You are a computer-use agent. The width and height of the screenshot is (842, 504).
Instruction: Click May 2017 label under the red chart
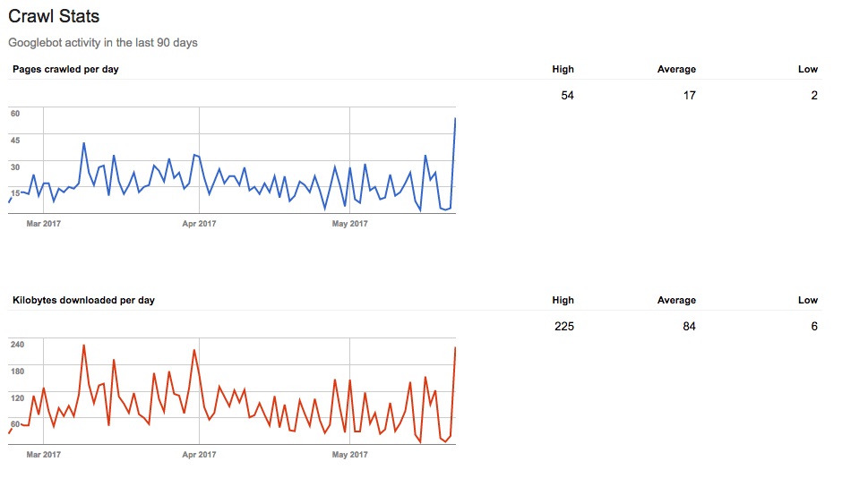pos(349,454)
